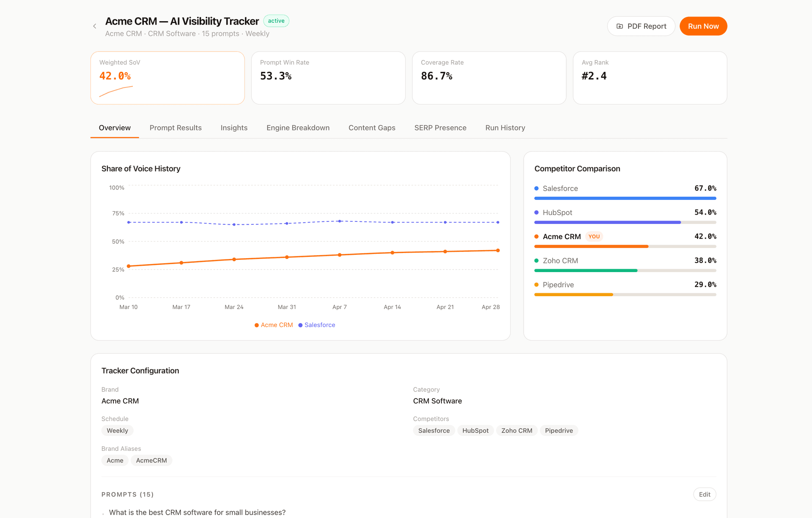Click Zoho CRM 38.0% value
The image size is (812, 518).
(x=705, y=261)
